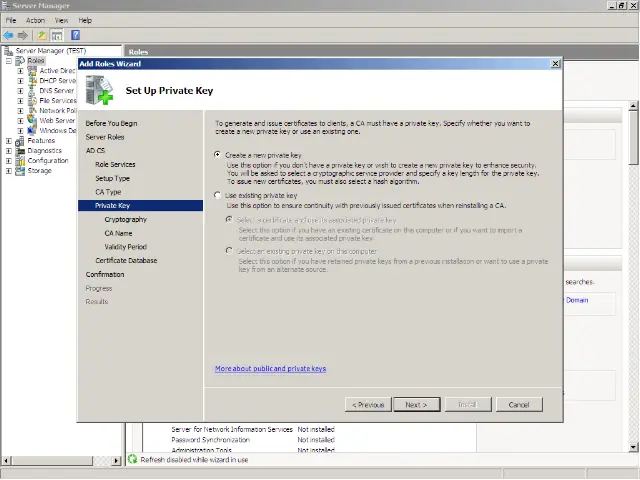Expand the Diagnostics tree node
The width and height of the screenshot is (640, 480).
[x=9, y=151]
